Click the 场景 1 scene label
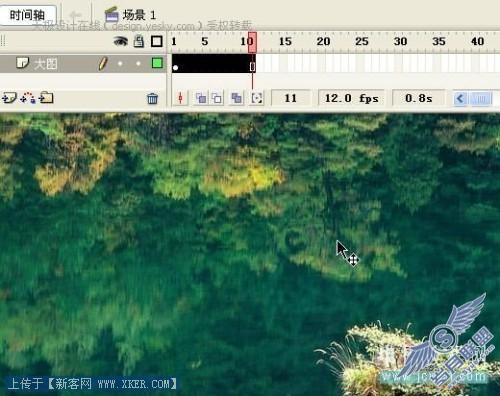Image resolution: width=500 pixels, height=396 pixels. [139, 15]
